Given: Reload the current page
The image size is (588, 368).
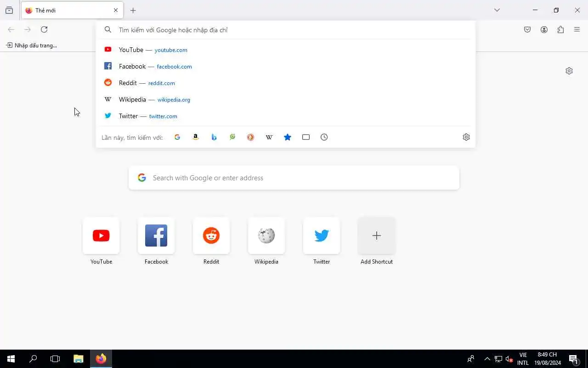Looking at the screenshot, I should [44, 29].
